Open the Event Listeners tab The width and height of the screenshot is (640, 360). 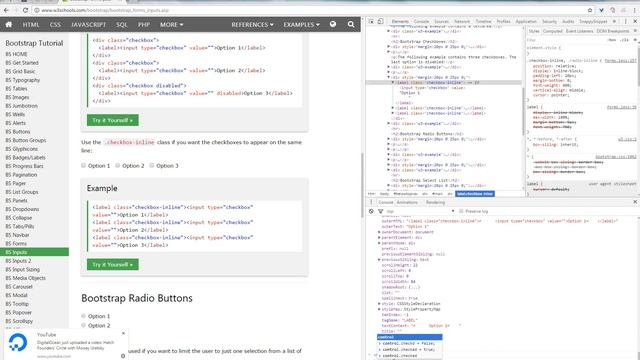[x=580, y=31]
